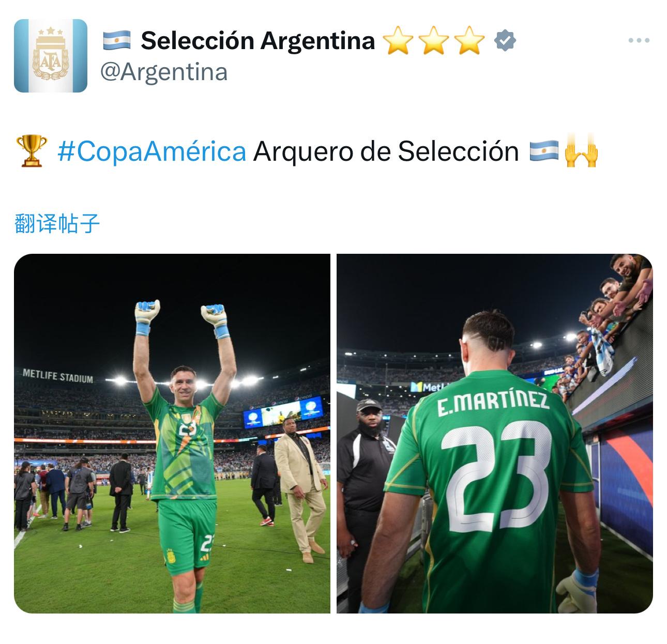Open the three-dot more options menu
This screenshot has width=667, height=644.
tap(639, 40)
